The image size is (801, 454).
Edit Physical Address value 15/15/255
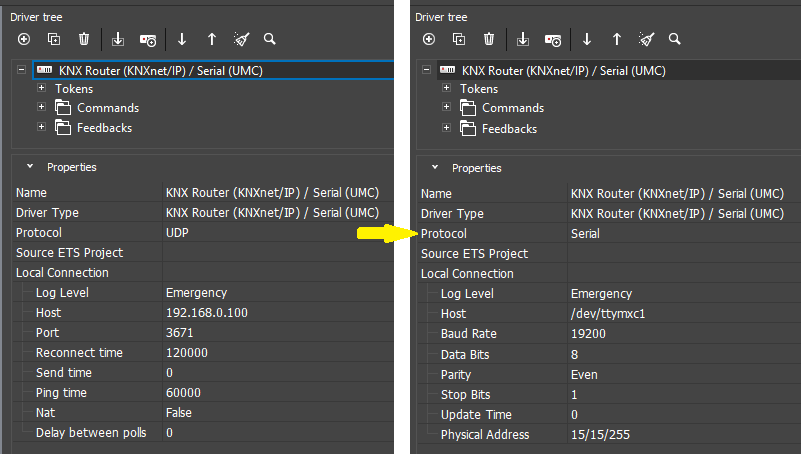[x=684, y=434]
